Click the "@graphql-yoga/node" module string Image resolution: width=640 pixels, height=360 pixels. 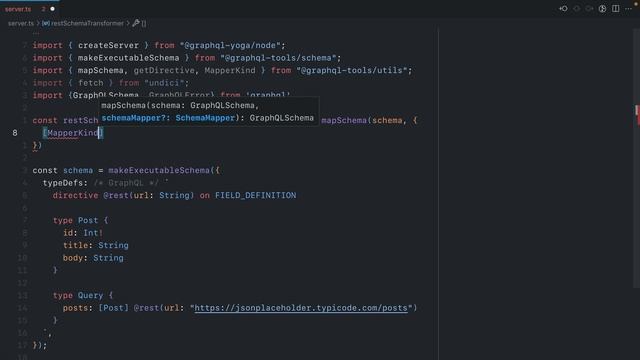[230, 45]
